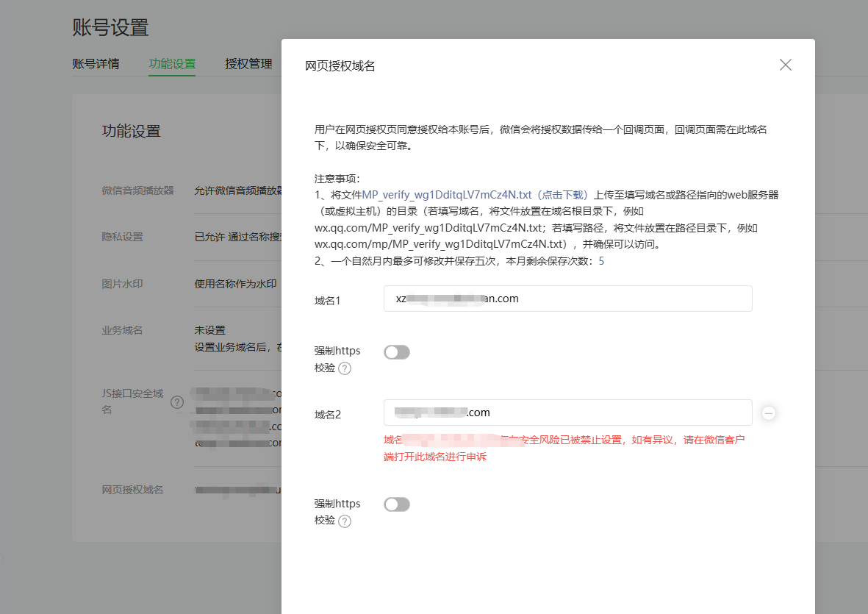Remove 域名2 with the minus icon
Viewport: 868px width, 614px height.
point(768,413)
